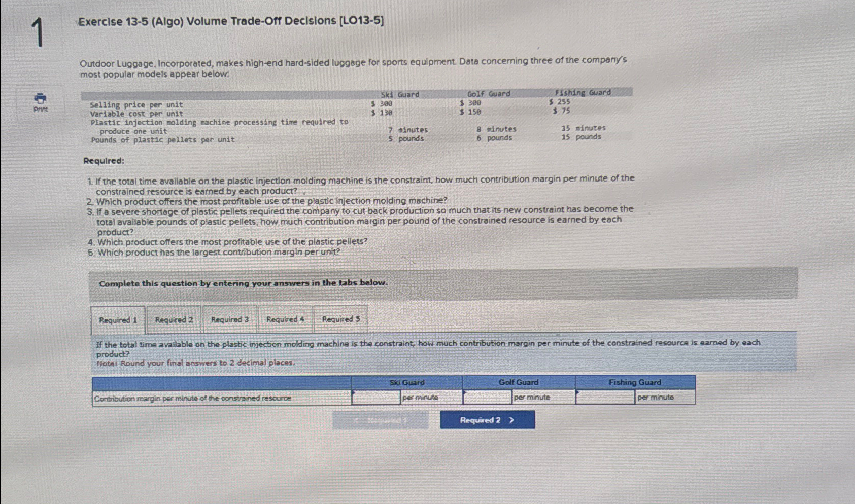Click the Golf Guard column header in data table

pyautogui.click(x=489, y=94)
